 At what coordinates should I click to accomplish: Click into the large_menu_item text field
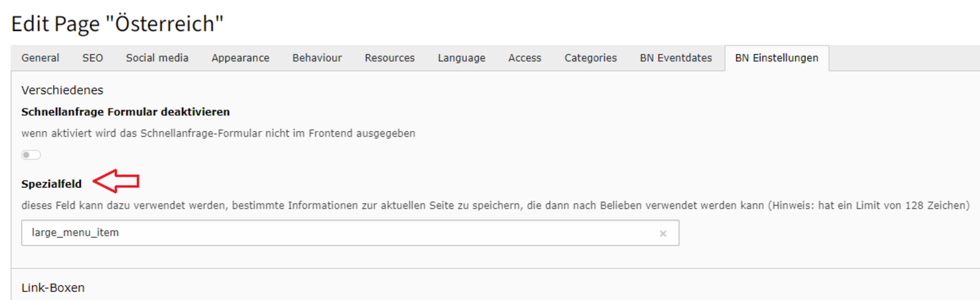[x=337, y=233]
